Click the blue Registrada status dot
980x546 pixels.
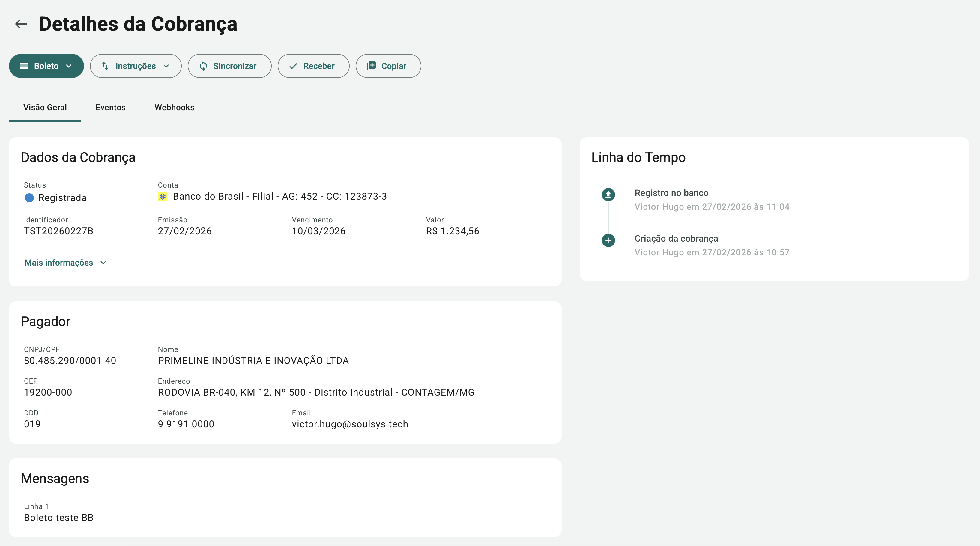(29, 198)
